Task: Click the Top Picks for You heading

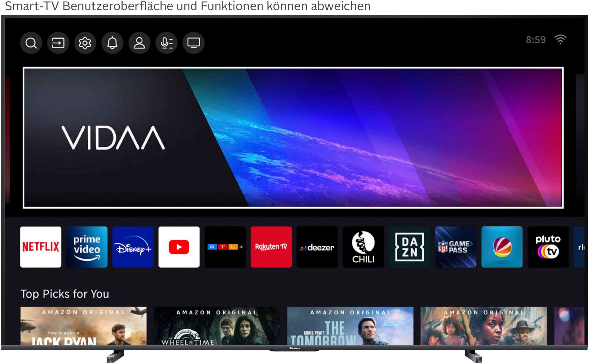Action: [65, 294]
